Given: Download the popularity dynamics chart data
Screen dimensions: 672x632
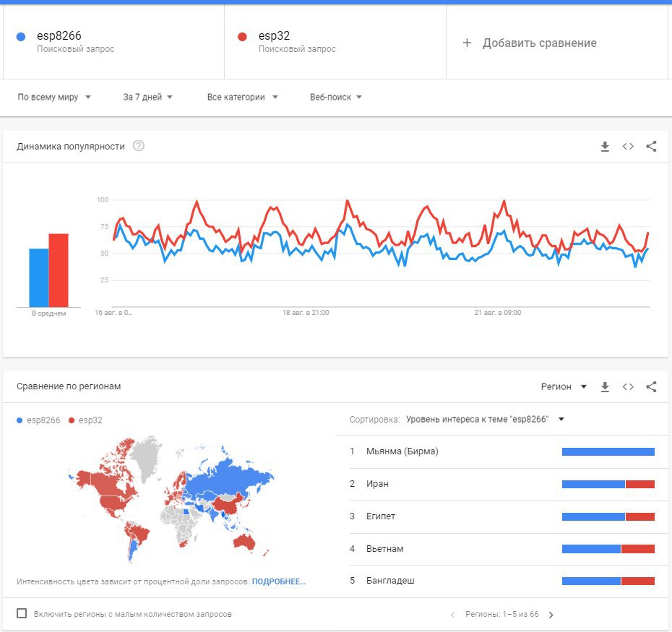Looking at the screenshot, I should pyautogui.click(x=605, y=147).
